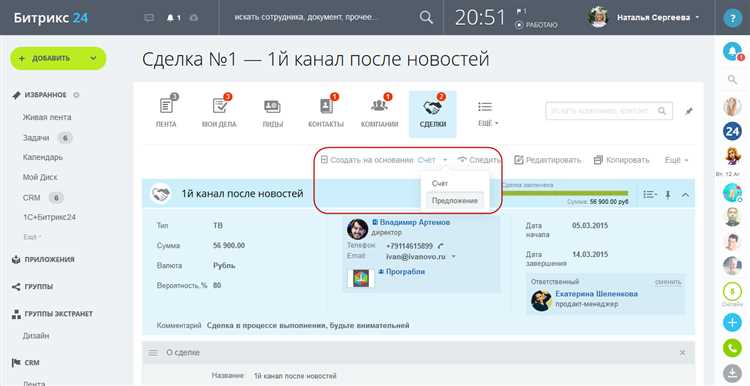Image resolution: width=750 pixels, height=386 pixels.
Task: Click the green deal stage progress bar
Action: pyautogui.click(x=565, y=193)
